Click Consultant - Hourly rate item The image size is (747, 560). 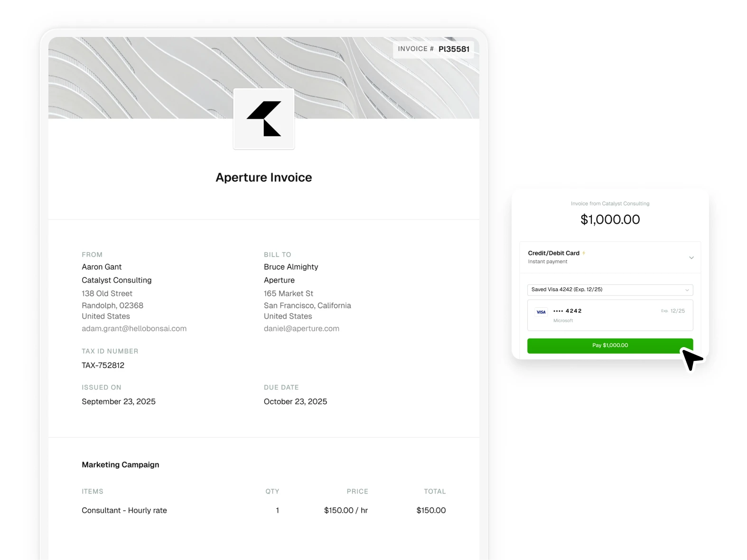pos(124,511)
